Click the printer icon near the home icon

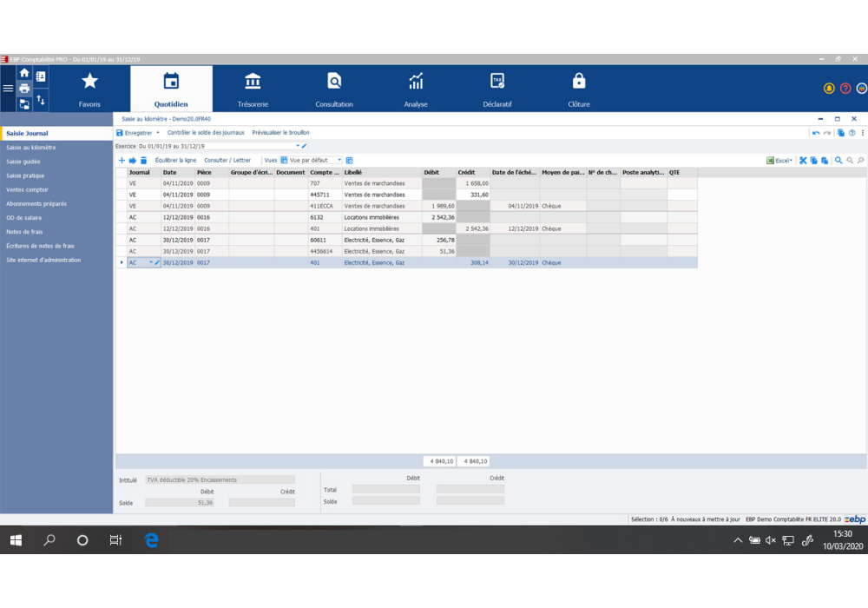23,88
